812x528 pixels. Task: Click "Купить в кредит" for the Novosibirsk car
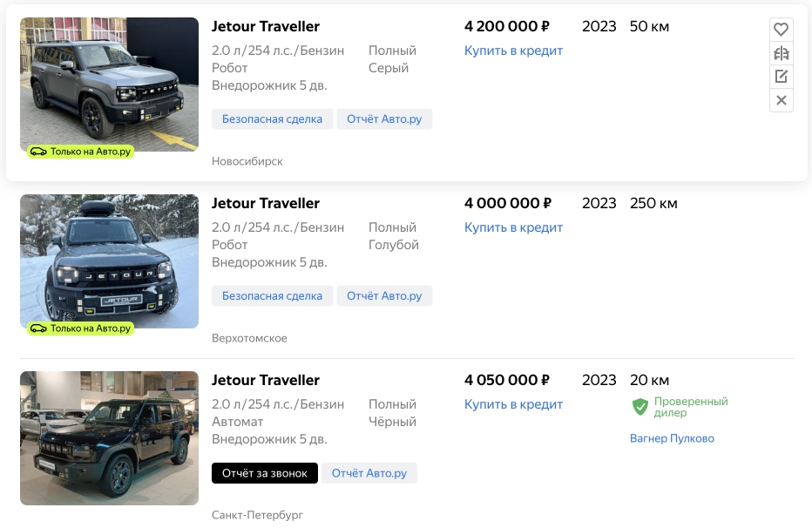click(x=513, y=51)
